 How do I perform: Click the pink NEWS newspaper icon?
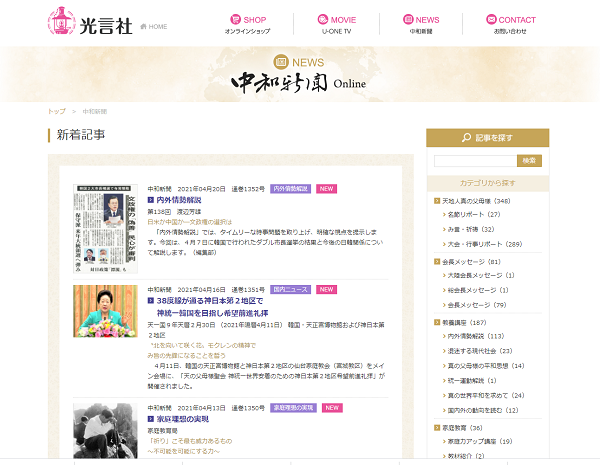[x=408, y=19]
